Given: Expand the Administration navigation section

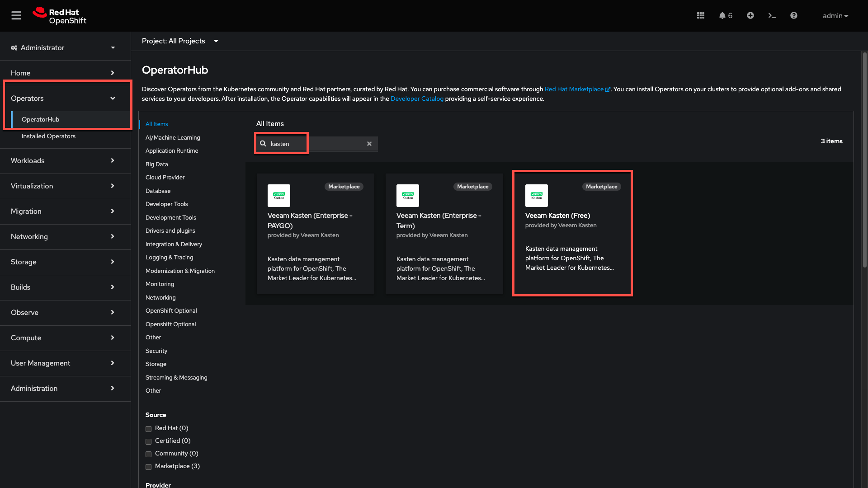Looking at the screenshot, I should [x=65, y=388].
